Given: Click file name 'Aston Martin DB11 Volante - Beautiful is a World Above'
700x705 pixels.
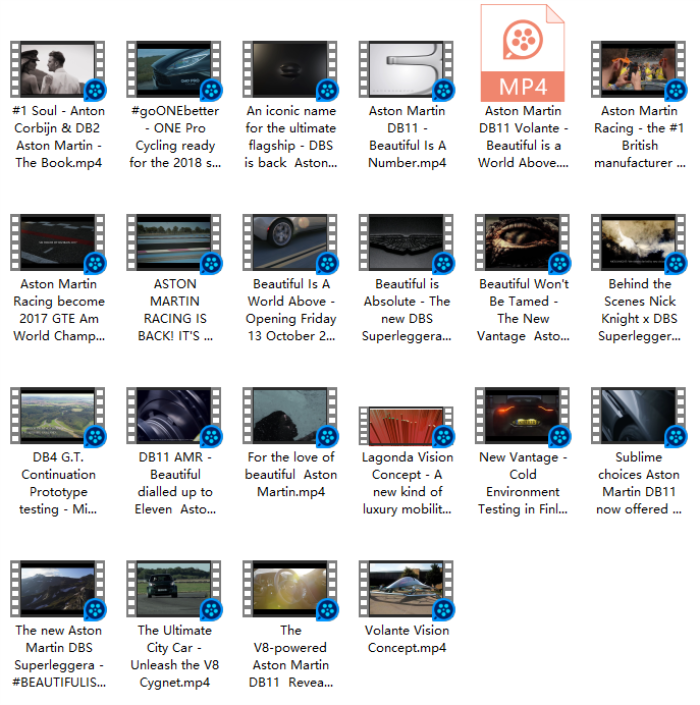Looking at the screenshot, I should pyautogui.click(x=523, y=137).
